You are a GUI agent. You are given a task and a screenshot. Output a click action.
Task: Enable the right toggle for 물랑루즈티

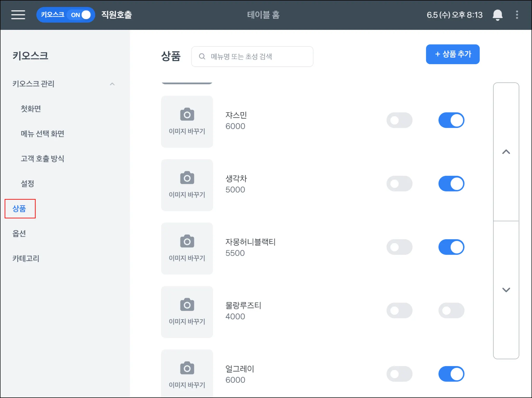(451, 310)
